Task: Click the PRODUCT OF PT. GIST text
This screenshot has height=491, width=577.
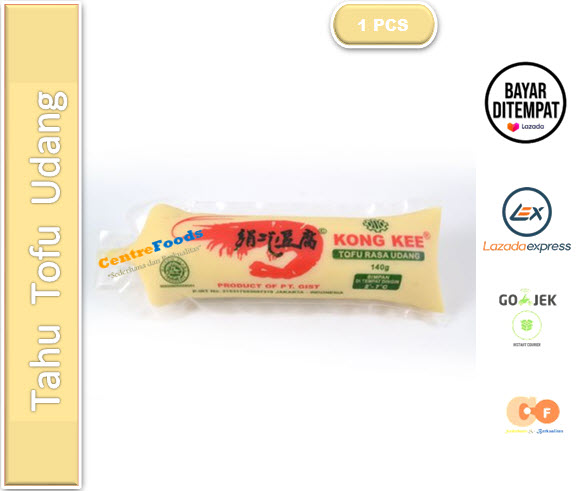Action: 268,286
